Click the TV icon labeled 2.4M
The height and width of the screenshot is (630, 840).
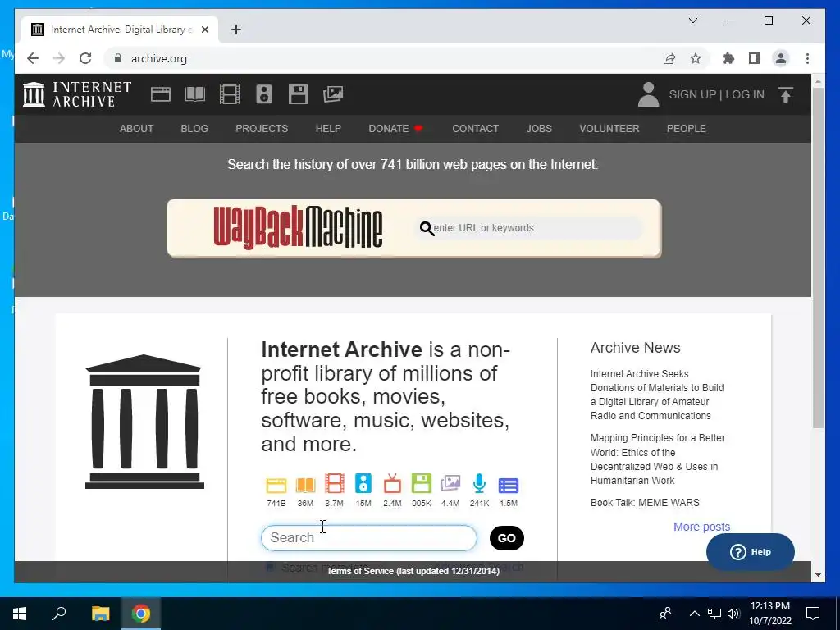392,483
